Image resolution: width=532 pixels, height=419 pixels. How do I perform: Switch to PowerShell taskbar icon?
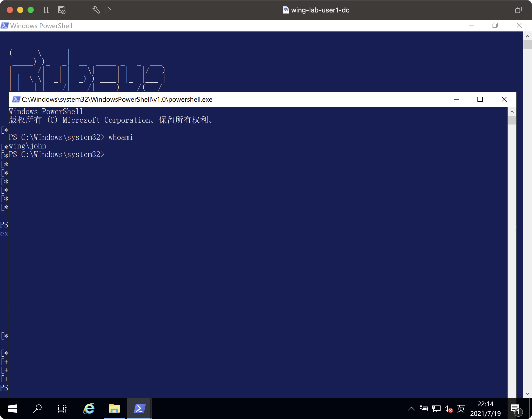[x=139, y=409]
